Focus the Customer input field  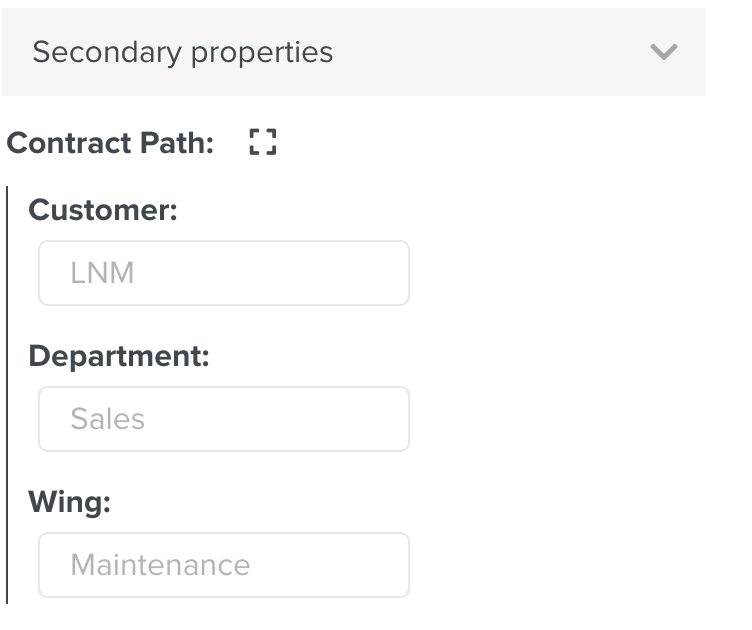(x=224, y=273)
